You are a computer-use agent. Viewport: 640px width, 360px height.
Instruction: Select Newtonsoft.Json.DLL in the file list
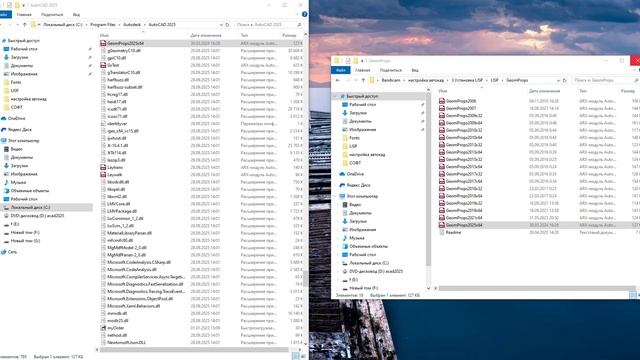coord(126,342)
